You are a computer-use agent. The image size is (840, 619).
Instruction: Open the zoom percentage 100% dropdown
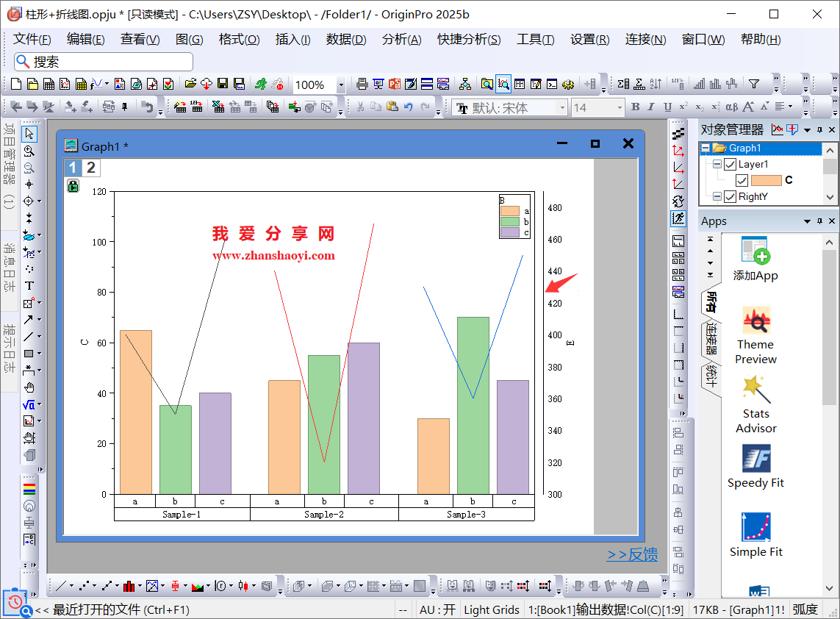pos(340,85)
